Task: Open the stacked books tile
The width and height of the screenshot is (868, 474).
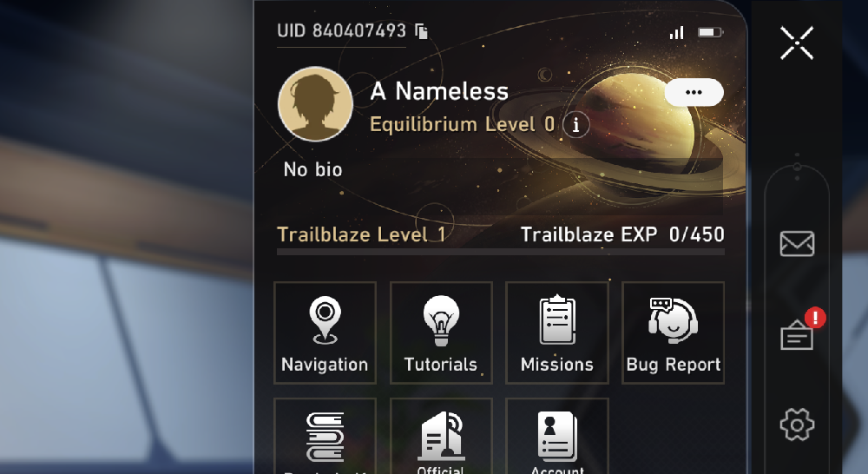Action: [325, 436]
